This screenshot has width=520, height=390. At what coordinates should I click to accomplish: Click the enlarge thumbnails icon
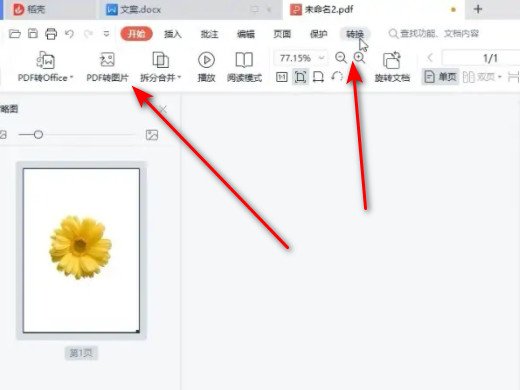[x=152, y=135]
